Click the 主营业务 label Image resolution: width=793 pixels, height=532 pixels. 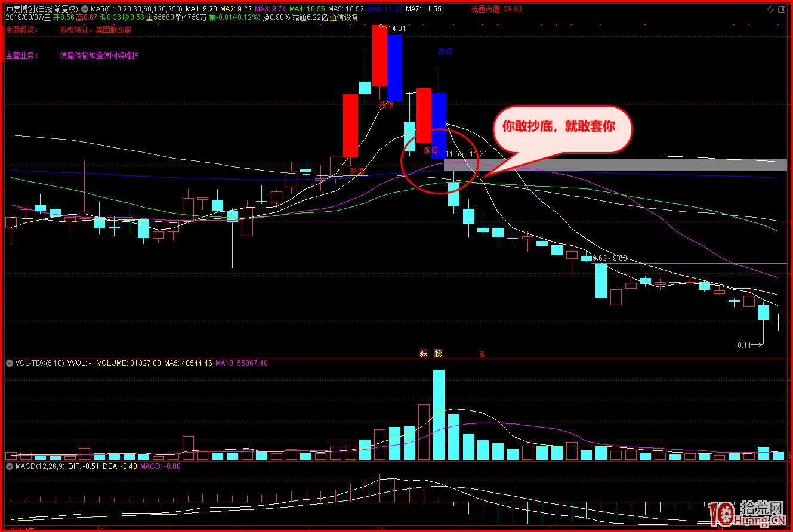tap(22, 55)
